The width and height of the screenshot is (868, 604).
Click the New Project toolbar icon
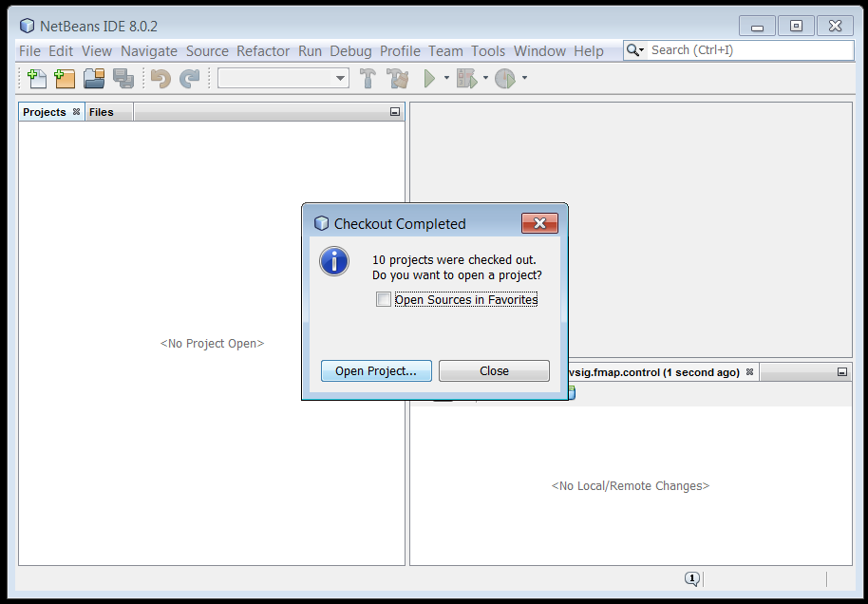pos(65,79)
